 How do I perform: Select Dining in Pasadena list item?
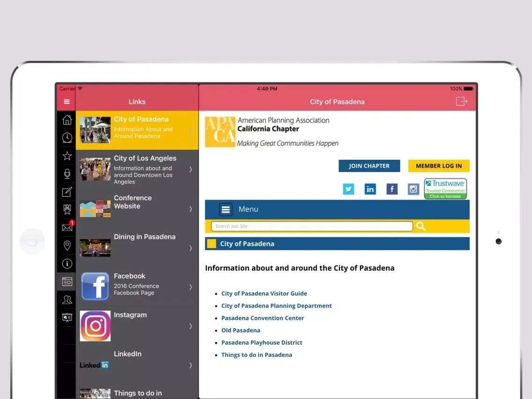[x=137, y=248]
